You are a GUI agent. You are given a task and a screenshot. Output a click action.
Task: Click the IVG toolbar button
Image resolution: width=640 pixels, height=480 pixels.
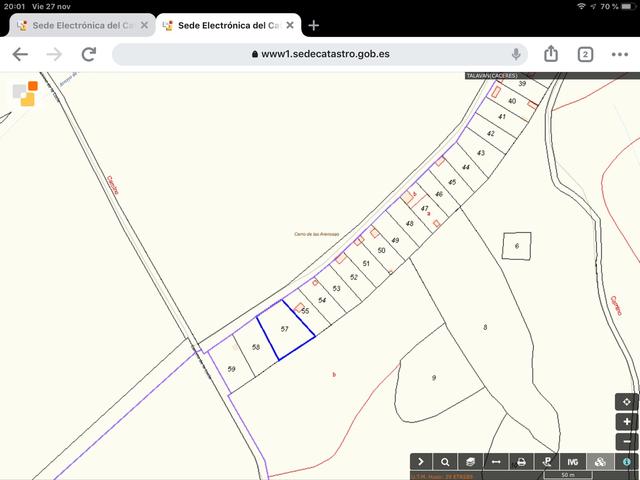[x=573, y=462]
